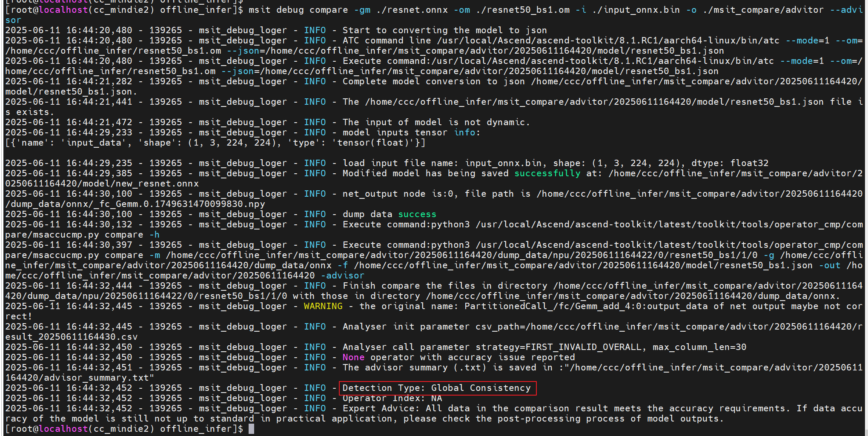Click the yellow 'WARNING' label
868x436 pixels.
[x=323, y=306]
